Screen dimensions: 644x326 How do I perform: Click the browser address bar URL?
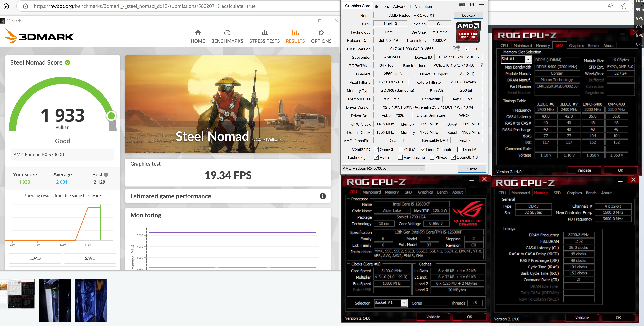point(144,6)
